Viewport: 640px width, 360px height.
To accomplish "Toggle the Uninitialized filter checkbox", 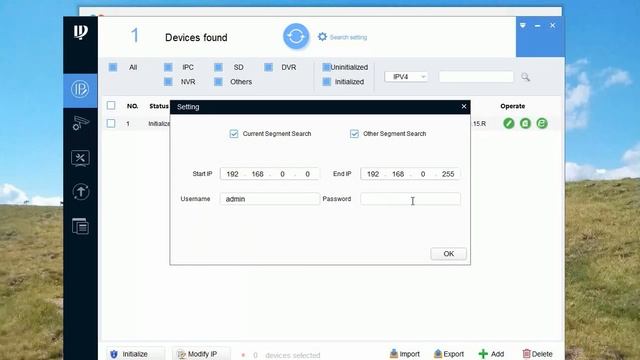I will (326, 67).
